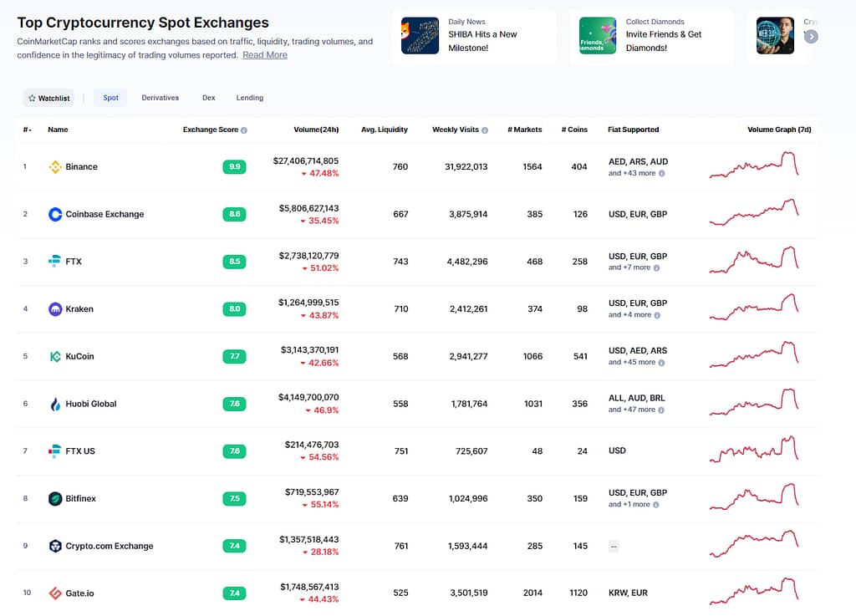
Task: Sort by # Markets column header
Action: (x=525, y=130)
